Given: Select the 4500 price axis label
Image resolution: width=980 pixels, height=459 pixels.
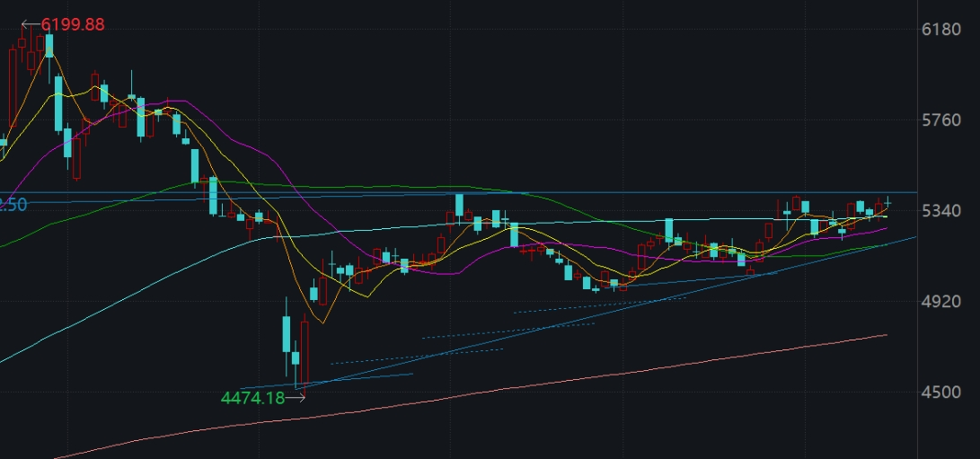Looking at the screenshot, I should point(941,393).
